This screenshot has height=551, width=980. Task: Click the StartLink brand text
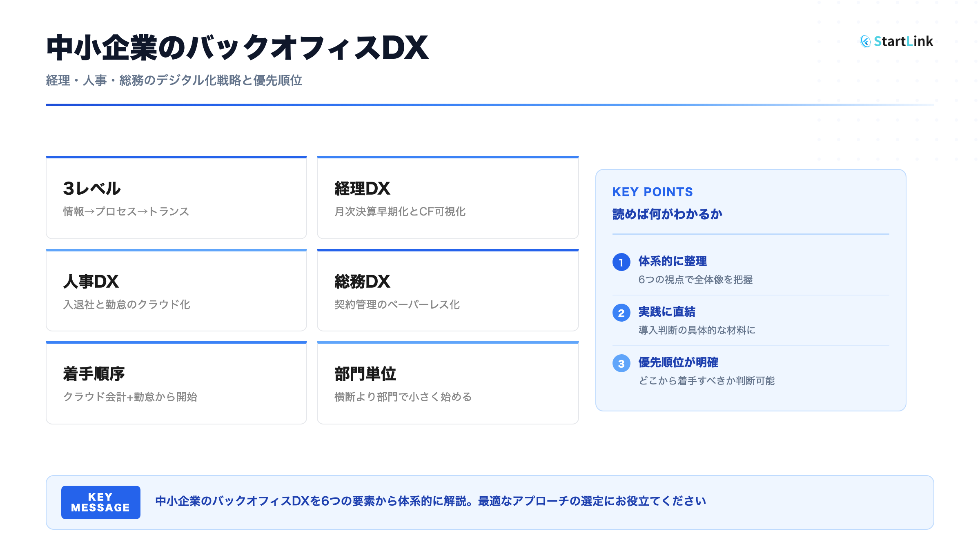coord(903,41)
